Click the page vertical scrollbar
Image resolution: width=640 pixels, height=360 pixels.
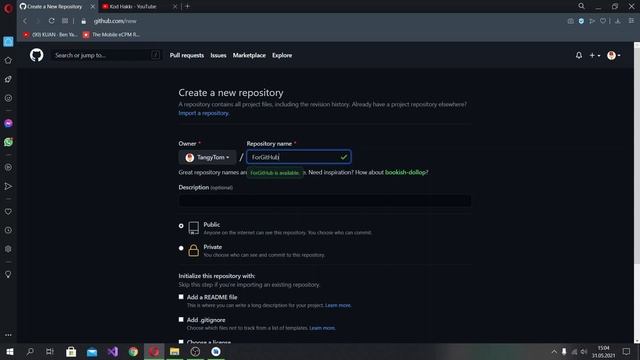[x=637, y=155]
